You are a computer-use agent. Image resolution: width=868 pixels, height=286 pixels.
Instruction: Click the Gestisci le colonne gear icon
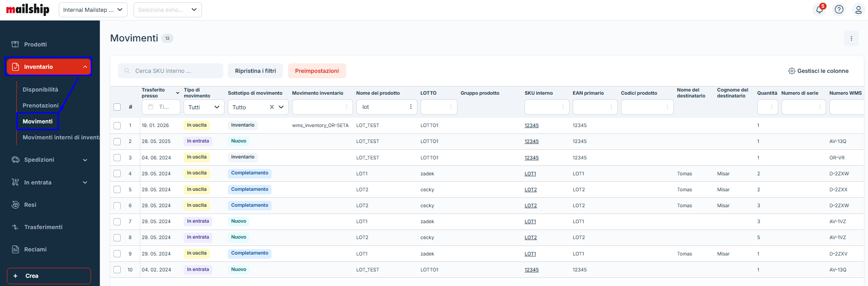[792, 71]
